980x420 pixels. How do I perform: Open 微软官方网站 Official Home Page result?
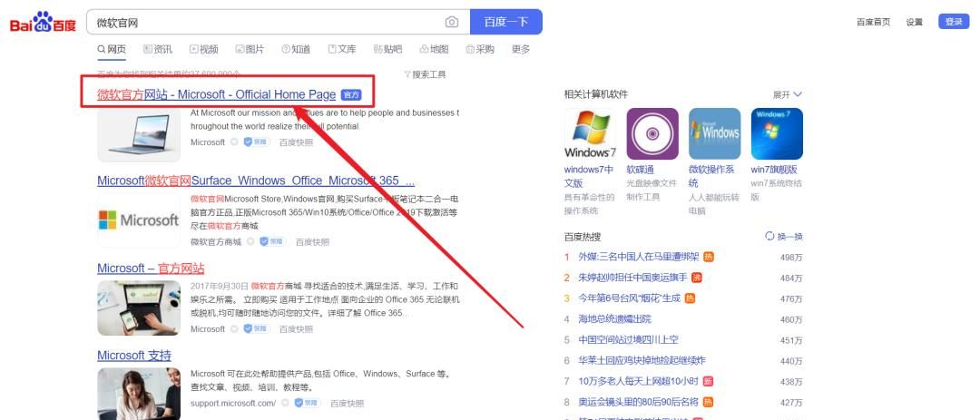[216, 95]
